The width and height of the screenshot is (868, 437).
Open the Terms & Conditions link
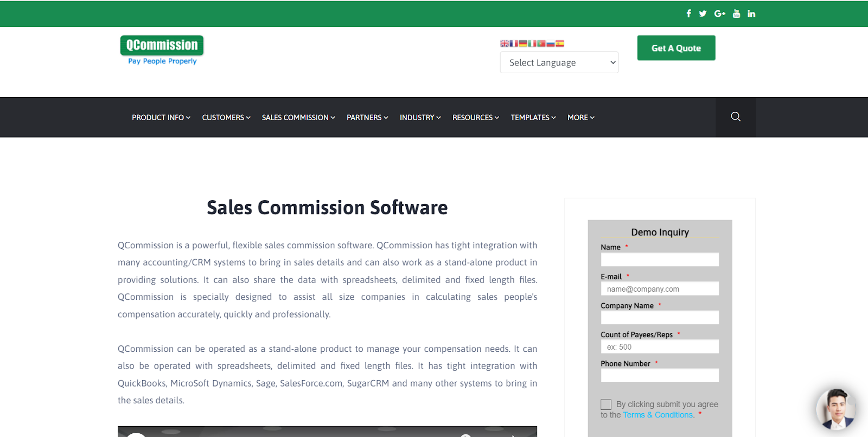point(658,415)
